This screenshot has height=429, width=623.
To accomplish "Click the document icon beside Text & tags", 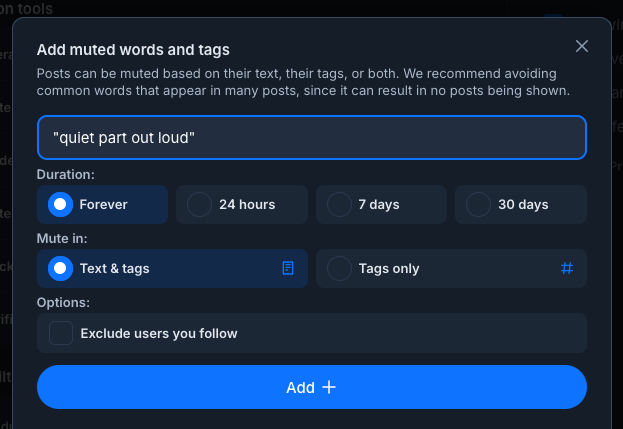I will [x=288, y=268].
